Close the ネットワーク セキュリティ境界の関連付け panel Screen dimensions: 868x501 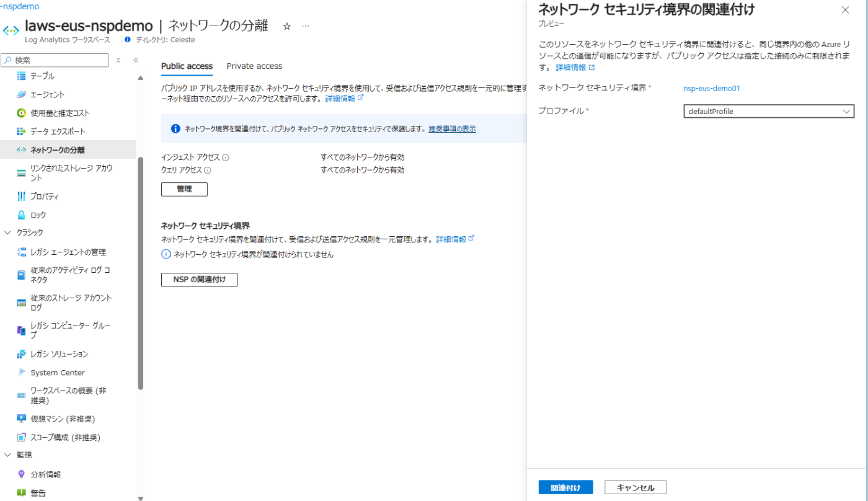tap(845, 10)
